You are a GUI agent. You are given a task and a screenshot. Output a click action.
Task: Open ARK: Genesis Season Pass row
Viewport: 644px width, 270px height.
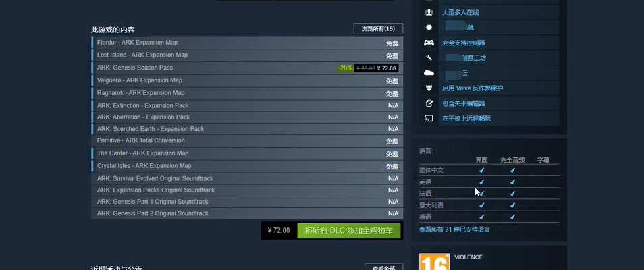(x=247, y=67)
